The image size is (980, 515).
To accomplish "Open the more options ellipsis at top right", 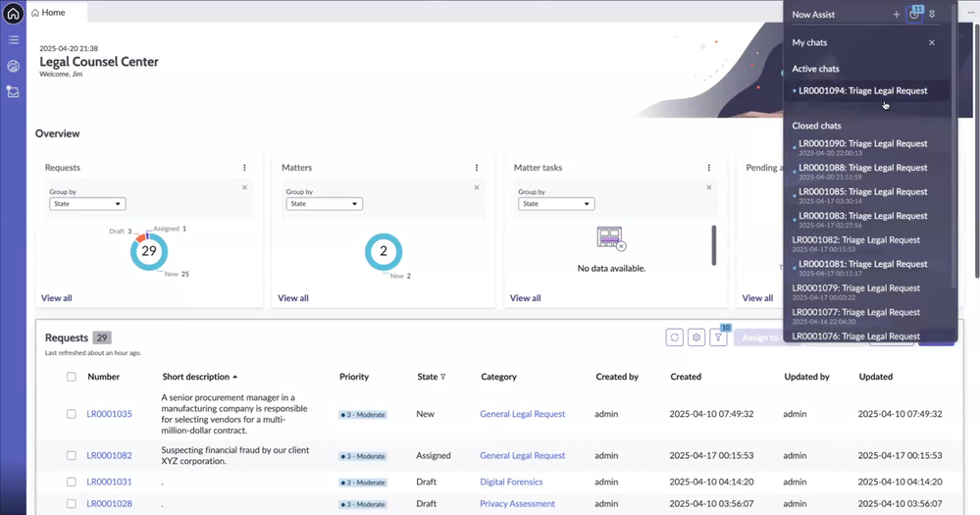I will pyautogui.click(x=970, y=13).
